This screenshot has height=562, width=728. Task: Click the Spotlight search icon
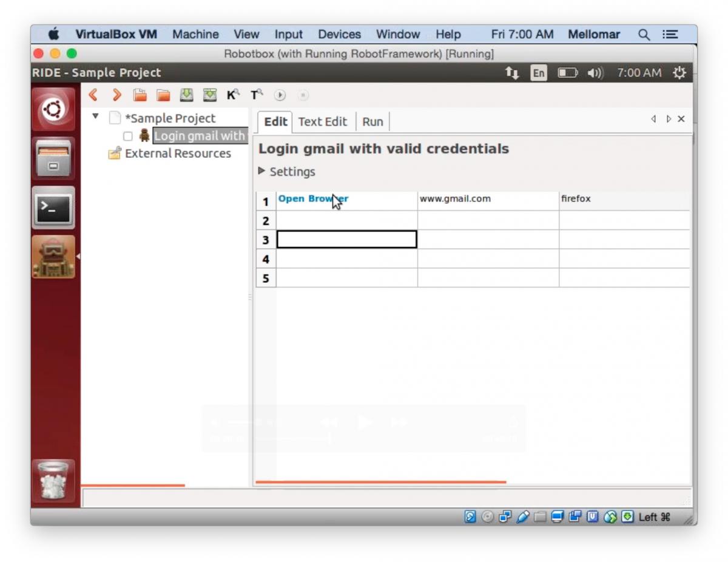pyautogui.click(x=644, y=35)
